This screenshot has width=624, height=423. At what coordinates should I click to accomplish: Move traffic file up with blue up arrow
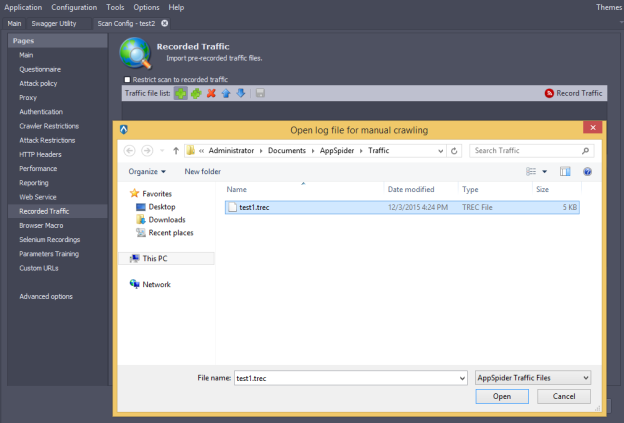(x=226, y=93)
